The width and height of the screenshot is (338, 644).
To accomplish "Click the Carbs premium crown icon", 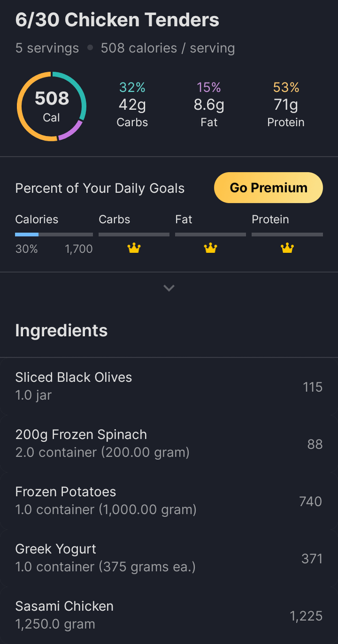I will point(134,248).
